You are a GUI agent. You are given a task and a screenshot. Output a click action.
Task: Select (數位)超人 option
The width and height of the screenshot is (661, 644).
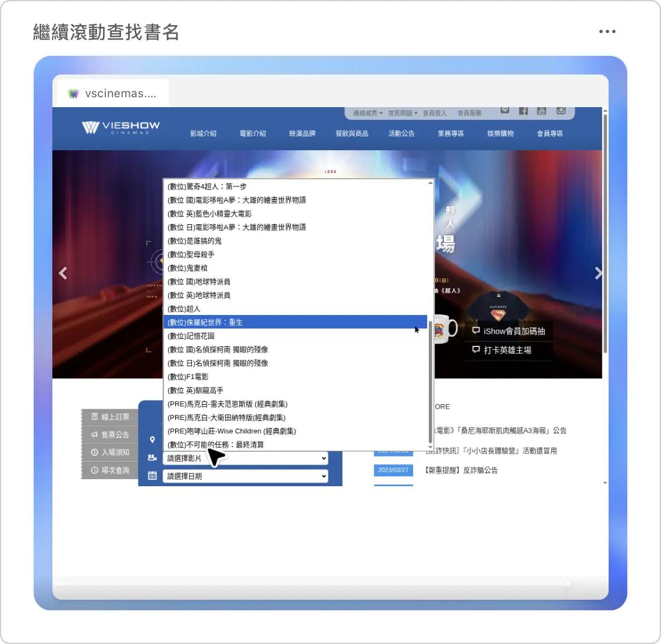coord(295,309)
